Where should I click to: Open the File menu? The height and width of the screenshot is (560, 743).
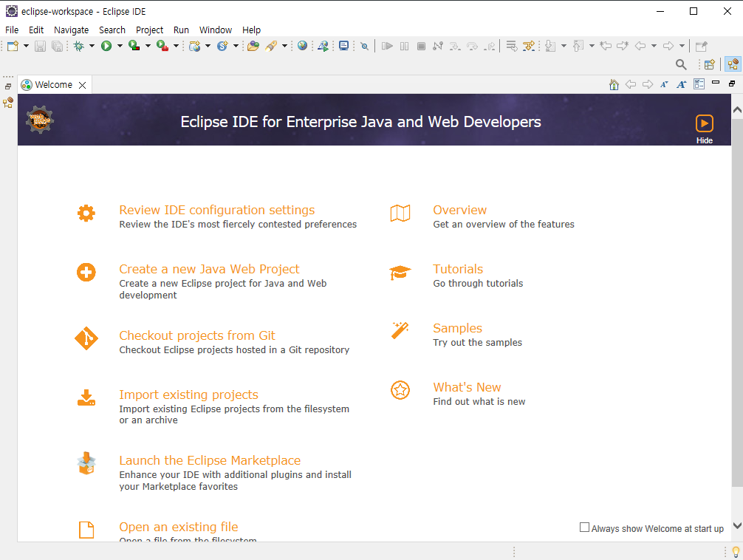coord(12,30)
